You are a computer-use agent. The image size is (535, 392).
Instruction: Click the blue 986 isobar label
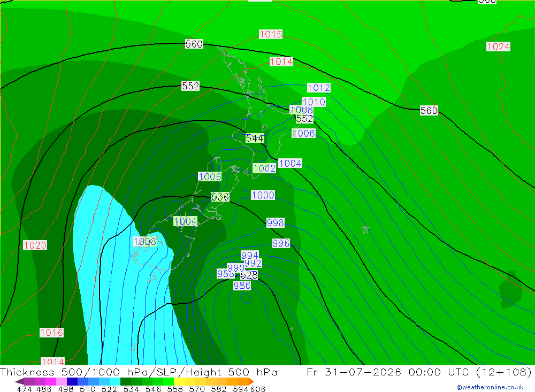242,285
